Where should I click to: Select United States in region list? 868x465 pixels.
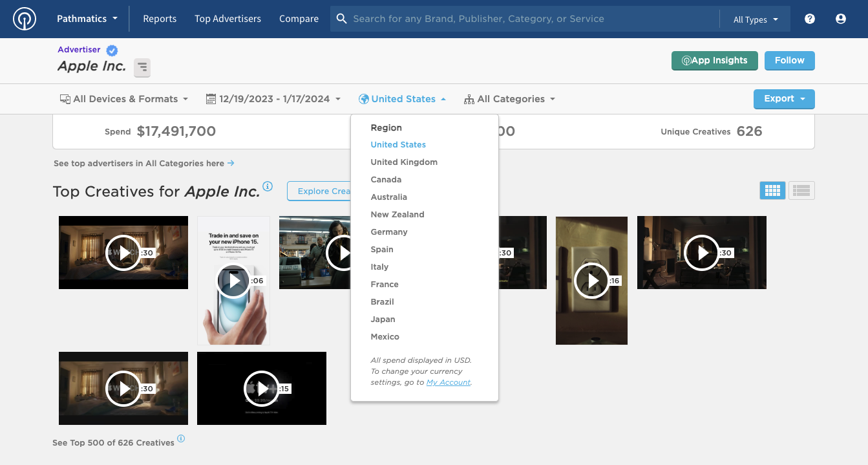click(398, 145)
